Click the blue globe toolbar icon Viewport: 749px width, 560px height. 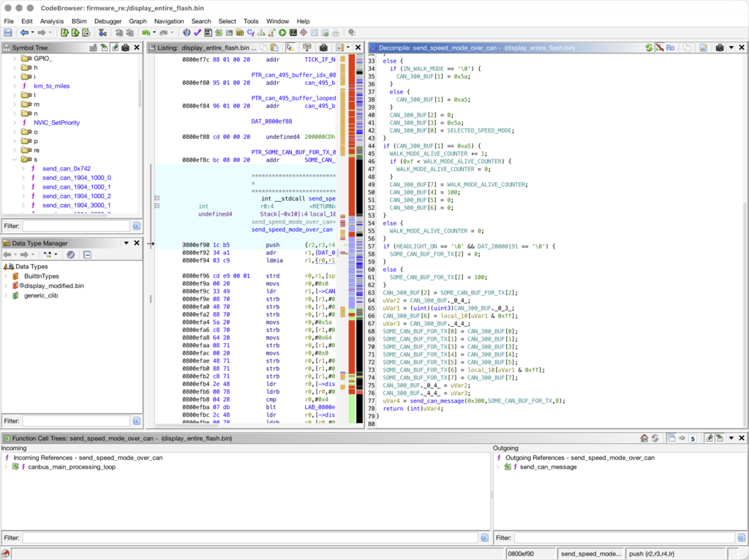(187, 32)
